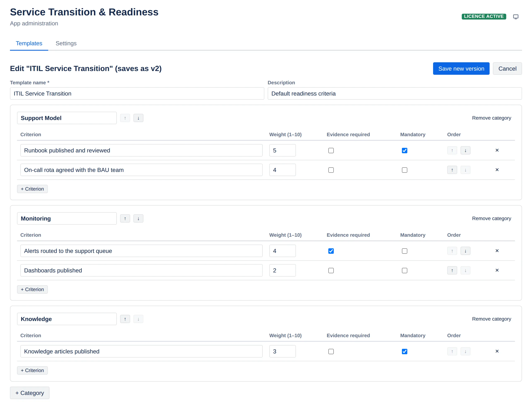Uncheck Mandatory for Knowledge articles published
The height and width of the screenshot is (419, 532).
pyautogui.click(x=404, y=351)
